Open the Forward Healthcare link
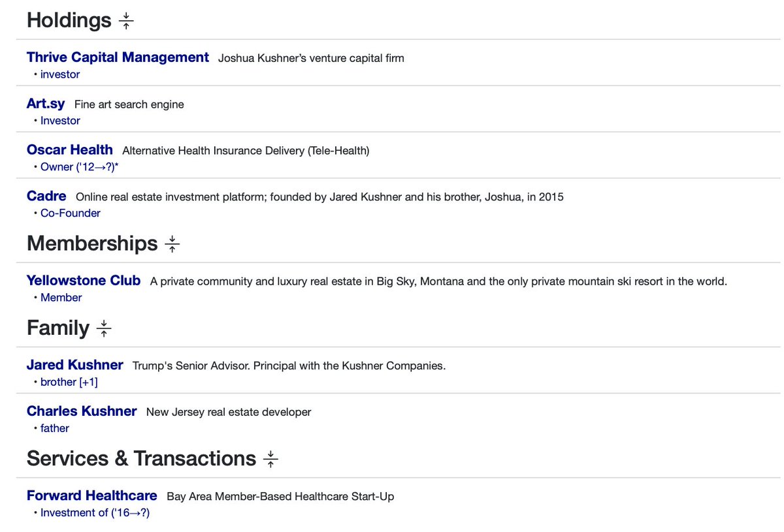The image size is (784, 532). point(92,495)
